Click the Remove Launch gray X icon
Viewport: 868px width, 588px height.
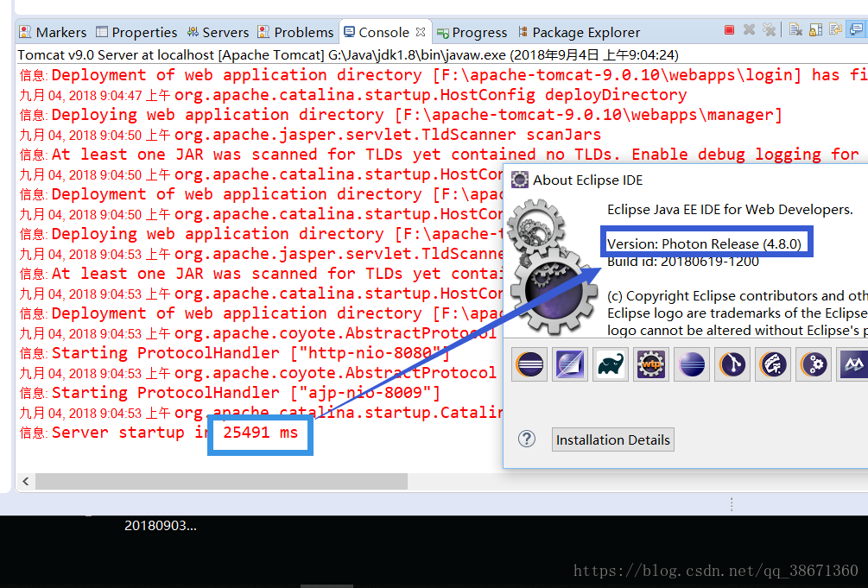(749, 30)
